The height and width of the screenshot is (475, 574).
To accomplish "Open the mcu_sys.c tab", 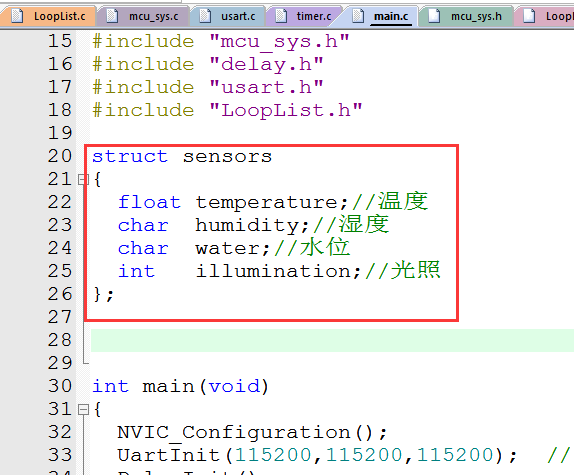I will tap(144, 16).
